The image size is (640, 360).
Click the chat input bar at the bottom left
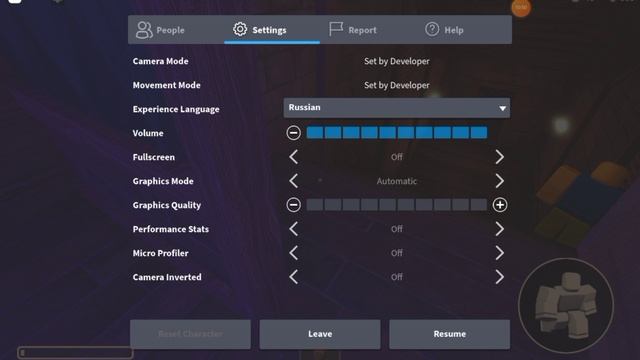75,352
